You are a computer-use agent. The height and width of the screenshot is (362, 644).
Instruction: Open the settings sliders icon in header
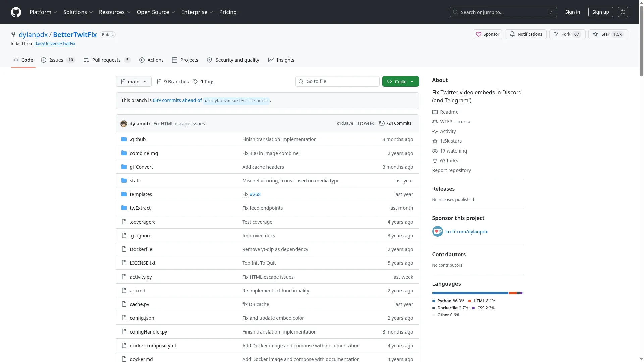(x=623, y=12)
